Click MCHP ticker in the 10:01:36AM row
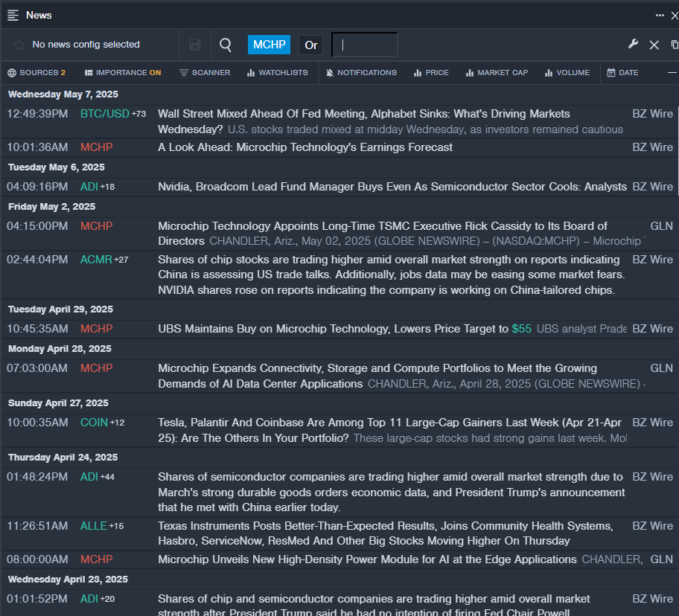 click(96, 147)
